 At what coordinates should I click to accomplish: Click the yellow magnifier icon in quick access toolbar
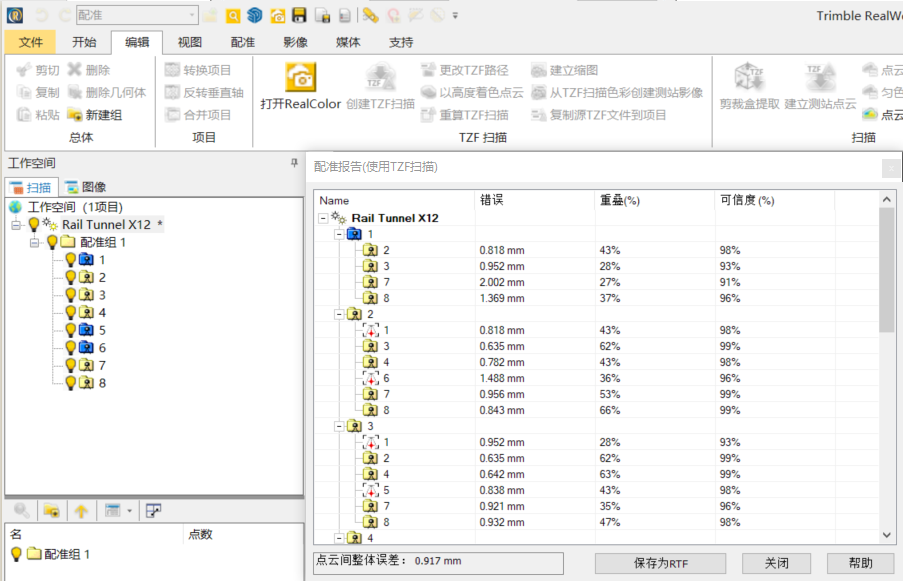[233, 16]
